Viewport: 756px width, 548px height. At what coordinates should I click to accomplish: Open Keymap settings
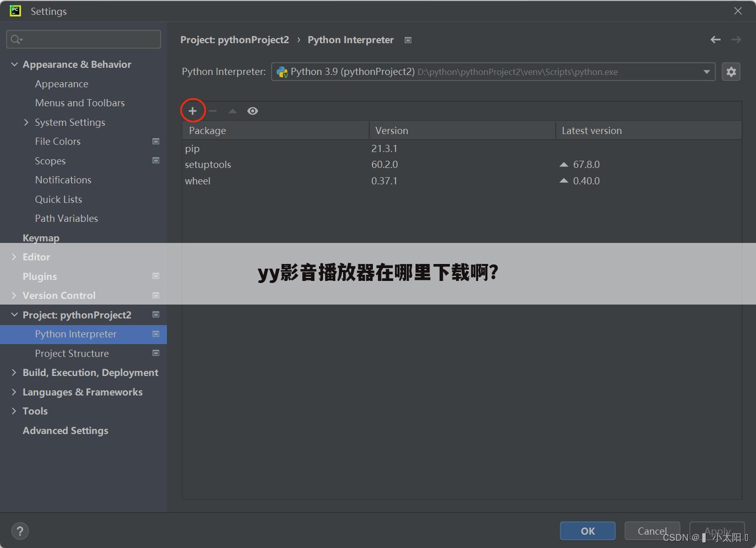point(41,238)
